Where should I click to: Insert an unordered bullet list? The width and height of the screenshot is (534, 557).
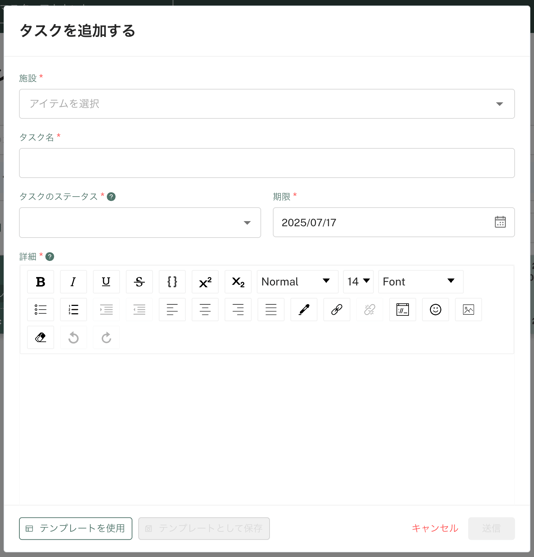tap(41, 309)
